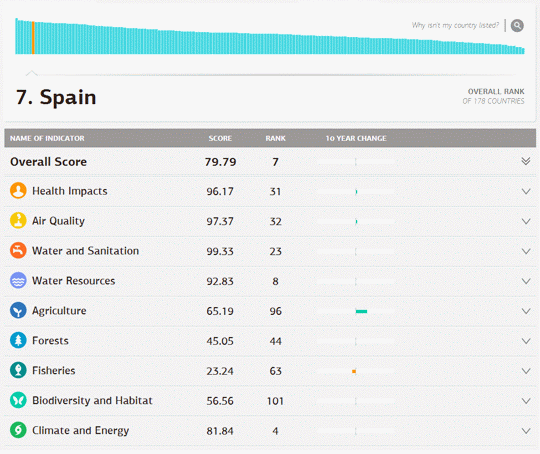540x454 pixels.
Task: Expand the Agriculture row chevron
Action: pyautogui.click(x=526, y=311)
